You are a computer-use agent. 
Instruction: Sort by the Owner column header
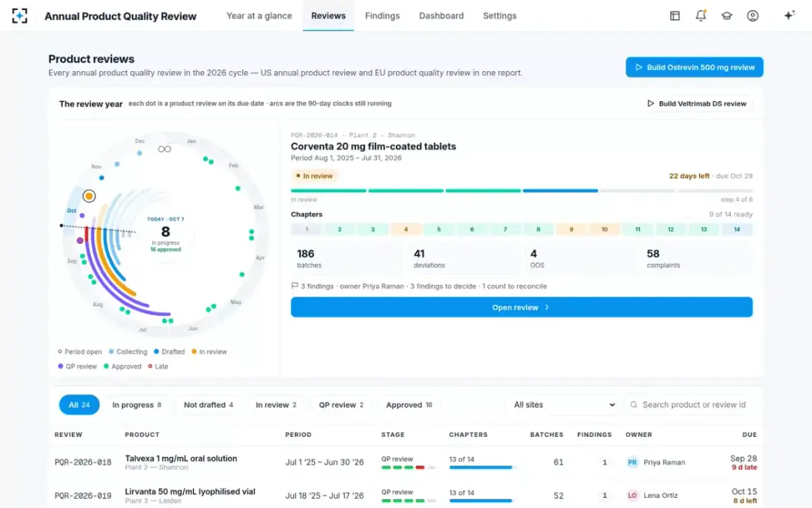[x=639, y=435]
